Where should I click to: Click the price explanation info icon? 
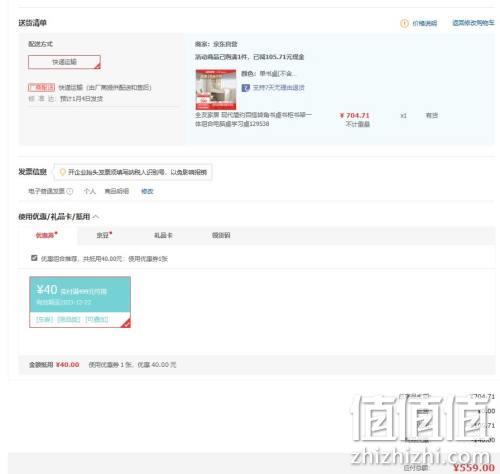(404, 23)
